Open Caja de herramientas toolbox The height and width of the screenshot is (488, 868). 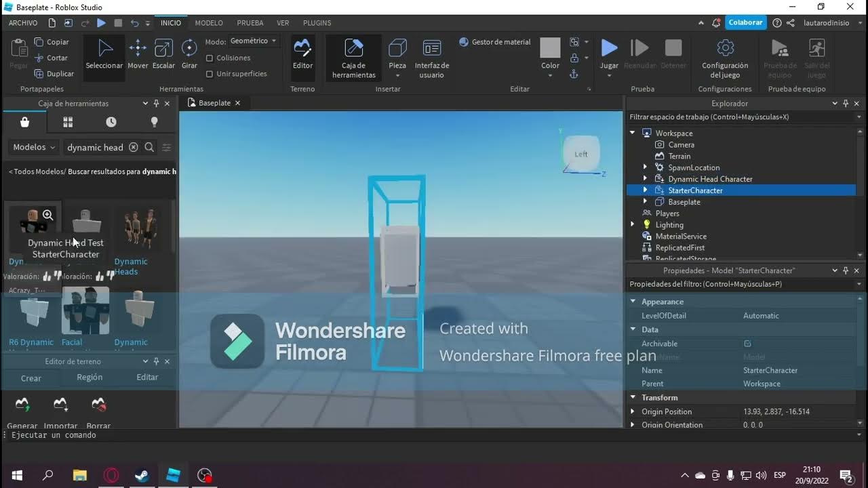point(354,58)
